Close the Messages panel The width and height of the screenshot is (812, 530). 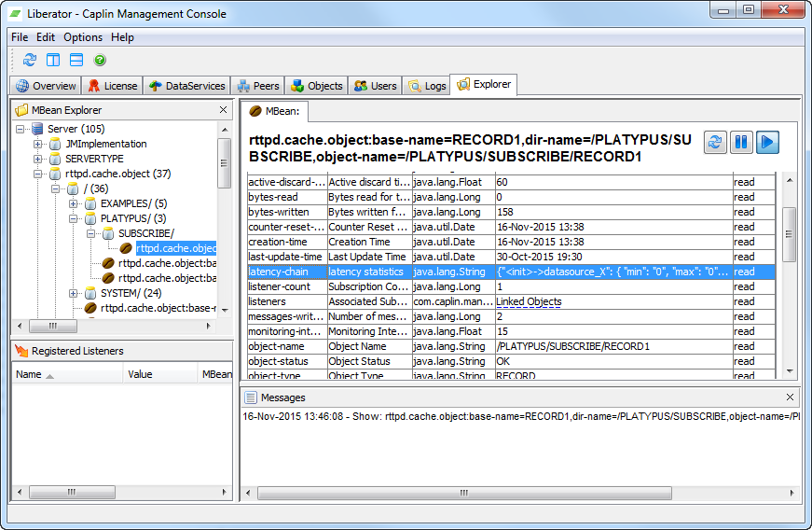(790, 397)
